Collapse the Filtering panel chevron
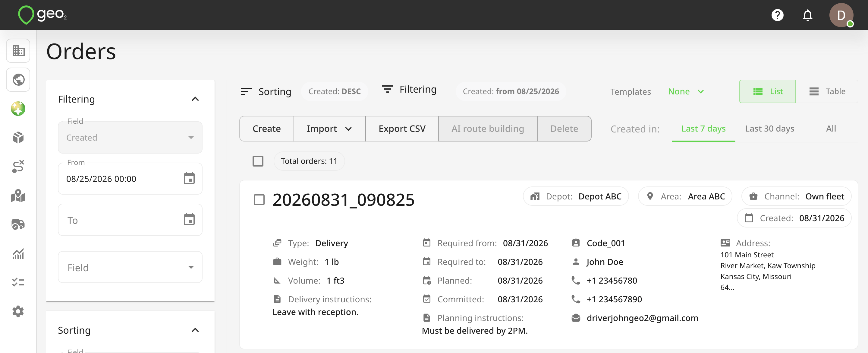Image resolution: width=868 pixels, height=353 pixels. 195,99
